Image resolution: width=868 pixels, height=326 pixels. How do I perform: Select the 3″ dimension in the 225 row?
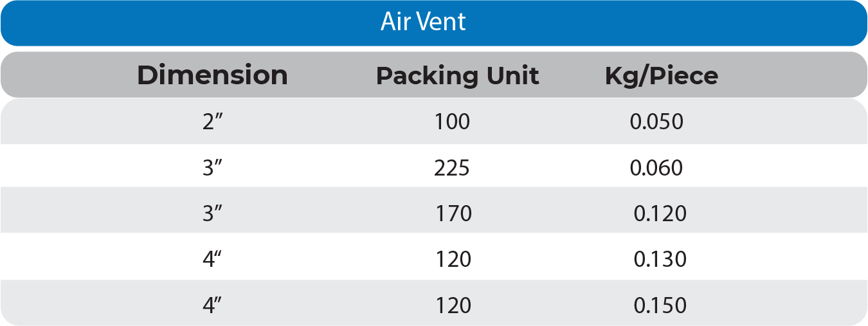(x=212, y=168)
